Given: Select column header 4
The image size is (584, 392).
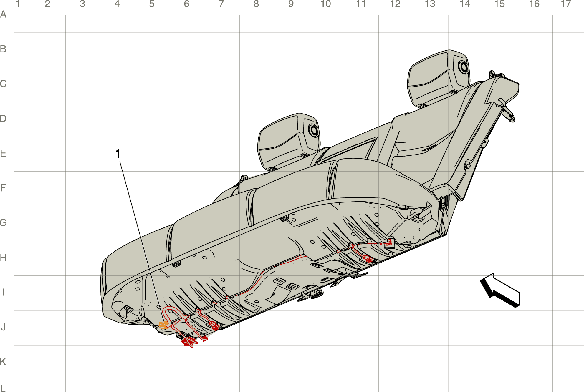Looking at the screenshot, I should coord(117,4).
